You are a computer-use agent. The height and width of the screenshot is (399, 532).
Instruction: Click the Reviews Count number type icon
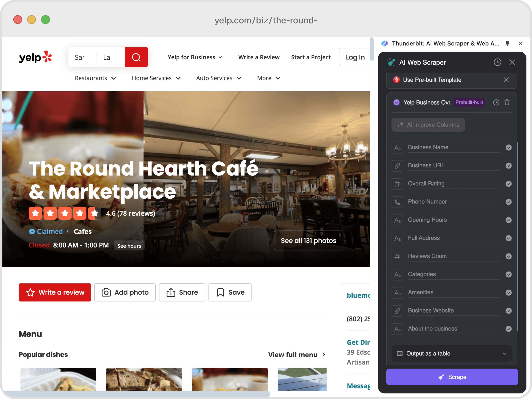click(x=397, y=256)
